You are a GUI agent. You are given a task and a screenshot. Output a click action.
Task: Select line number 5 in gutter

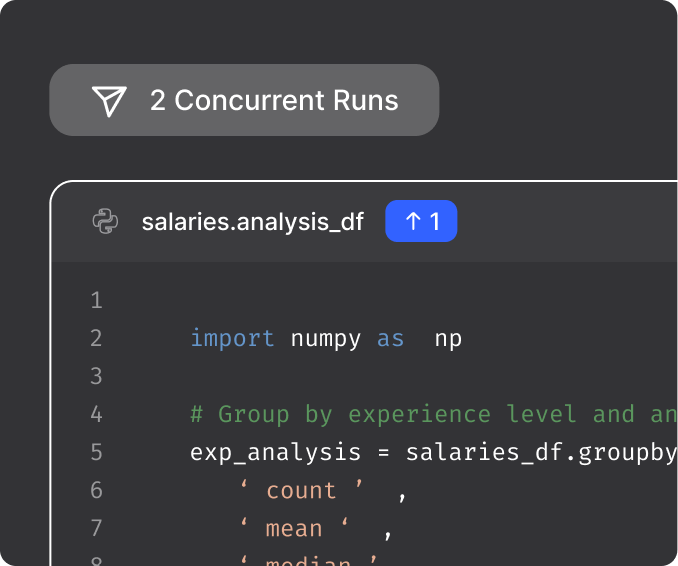click(x=96, y=452)
